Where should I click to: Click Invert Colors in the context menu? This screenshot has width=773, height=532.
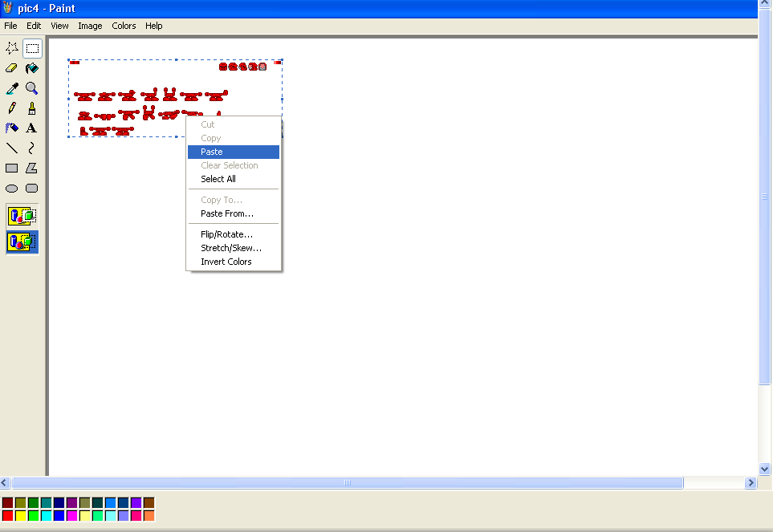[x=226, y=261]
